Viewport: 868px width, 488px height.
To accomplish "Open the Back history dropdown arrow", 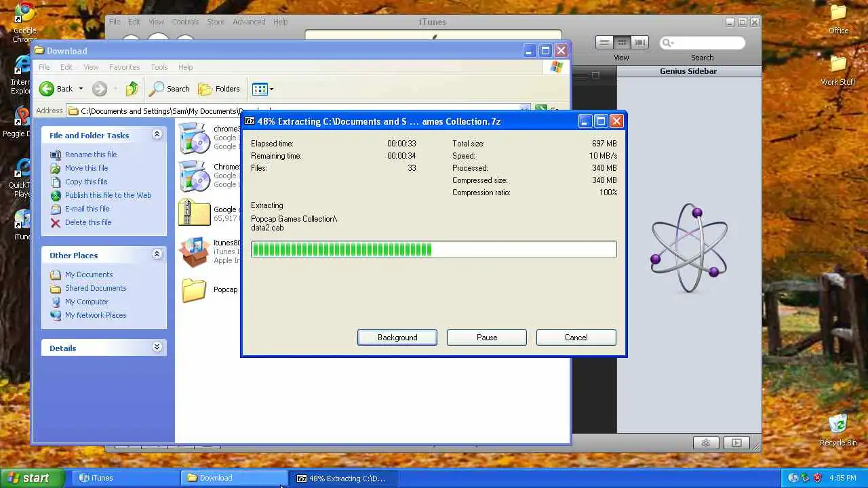I will [x=81, y=89].
